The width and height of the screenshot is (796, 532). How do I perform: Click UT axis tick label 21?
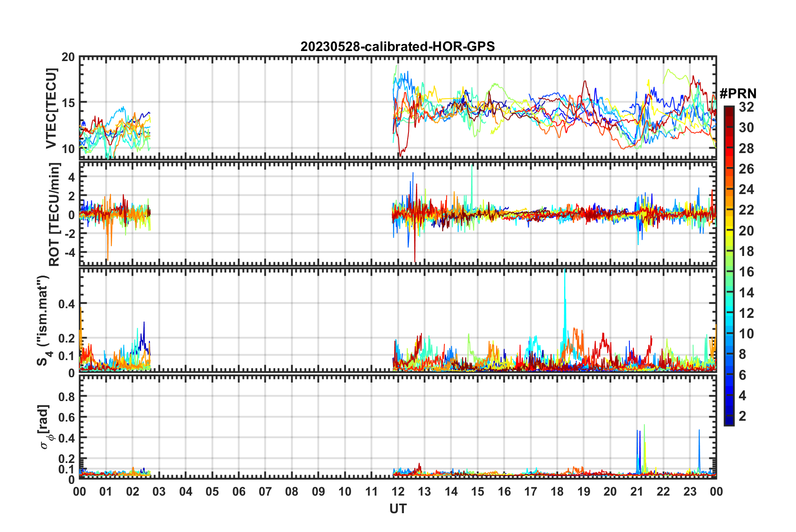[637, 491]
